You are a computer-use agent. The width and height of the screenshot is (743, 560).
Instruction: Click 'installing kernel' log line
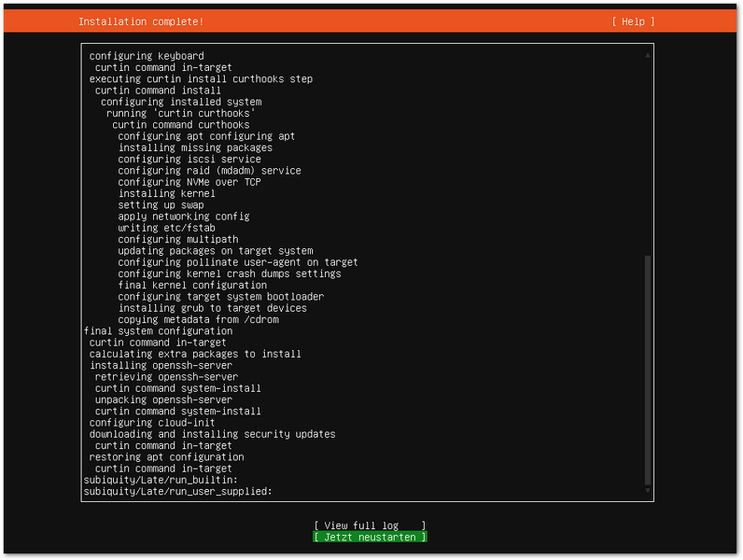(166, 193)
